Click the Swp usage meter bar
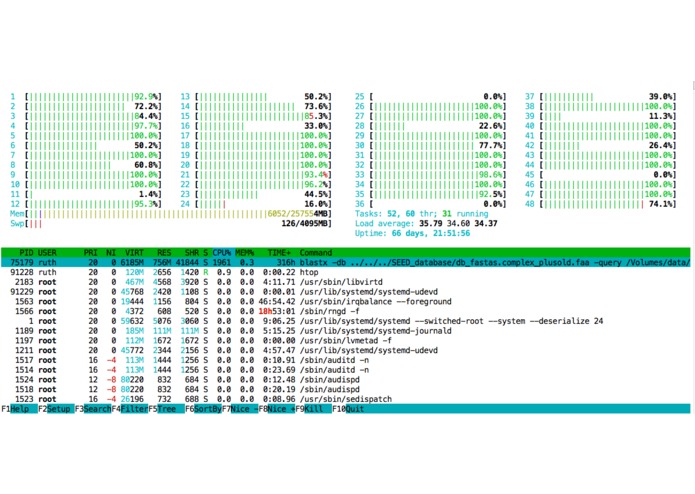 pos(171,223)
